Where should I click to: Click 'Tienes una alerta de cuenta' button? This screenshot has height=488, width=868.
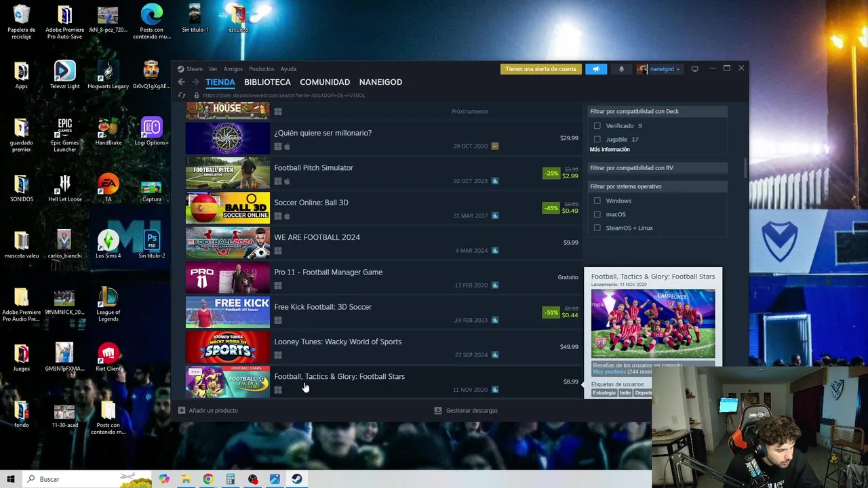point(540,68)
